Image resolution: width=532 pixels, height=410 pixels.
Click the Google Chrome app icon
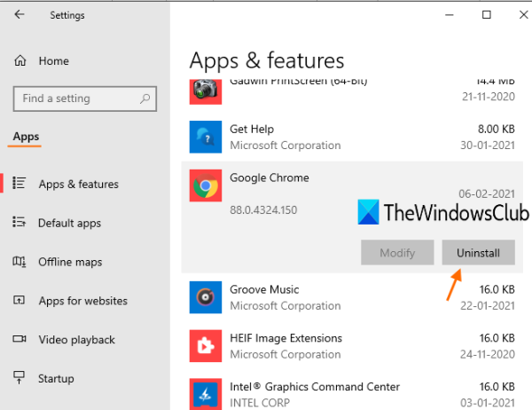coord(206,186)
